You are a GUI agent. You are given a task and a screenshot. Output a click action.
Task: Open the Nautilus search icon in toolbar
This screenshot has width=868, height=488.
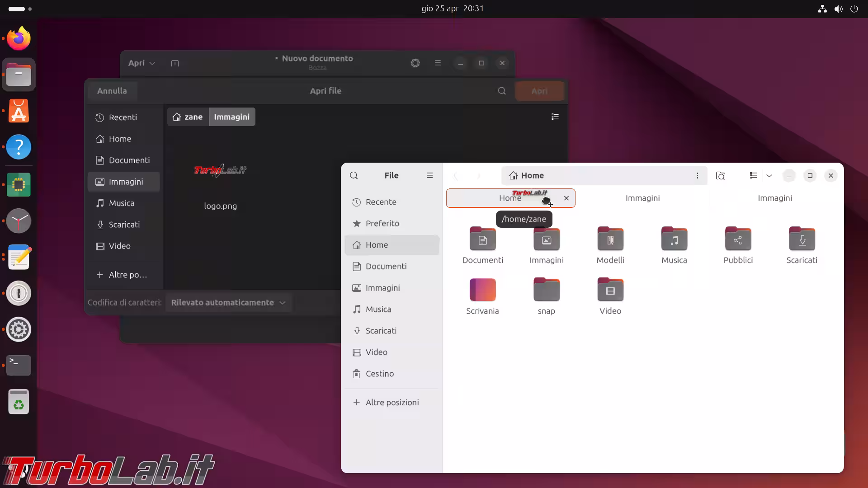[721, 176]
